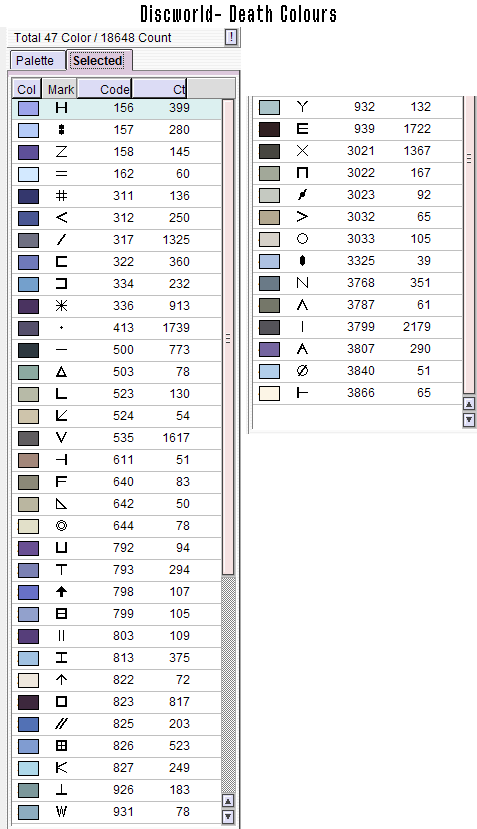Click the hash mark symbol for 311
The height and width of the screenshot is (829, 477).
tap(61, 196)
